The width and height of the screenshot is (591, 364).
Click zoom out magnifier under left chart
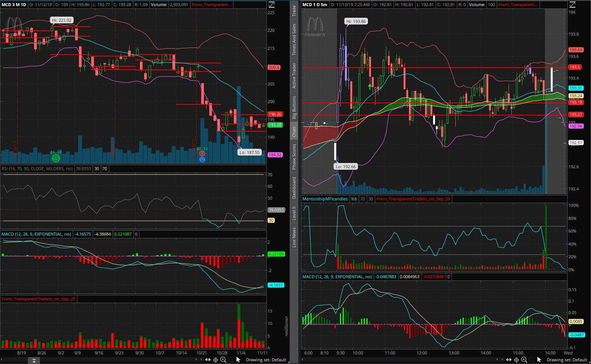click(x=230, y=359)
